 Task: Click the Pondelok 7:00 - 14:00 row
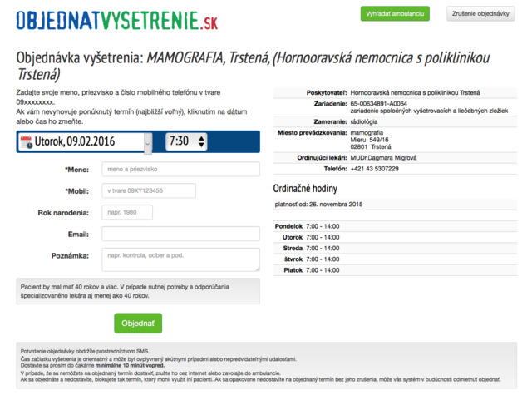click(395, 226)
